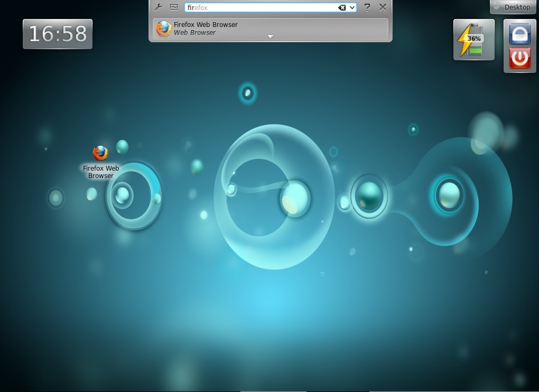Expand the KRunner search history dropdown
The width and height of the screenshot is (539, 392).
click(x=352, y=7)
